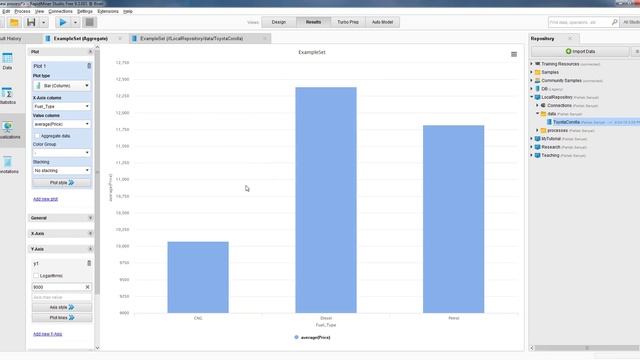
Task: Expand the processes folder node
Action: (x=538, y=130)
